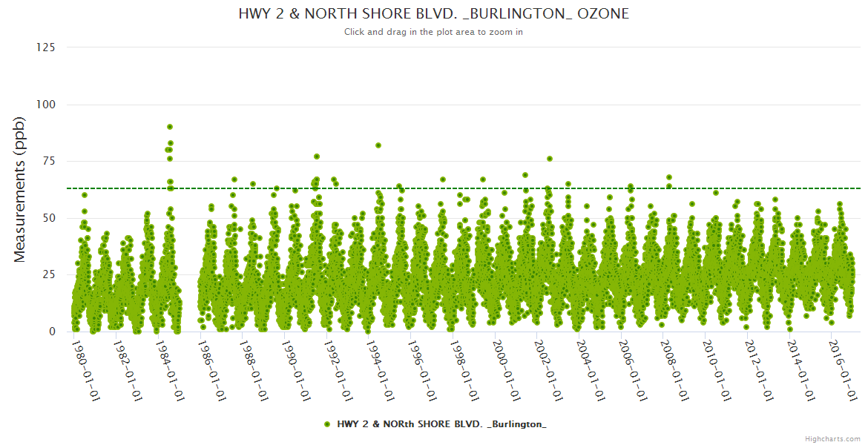Select the 2008-01-01 x-axis date label
The height and width of the screenshot is (445, 868).
[x=677, y=369]
